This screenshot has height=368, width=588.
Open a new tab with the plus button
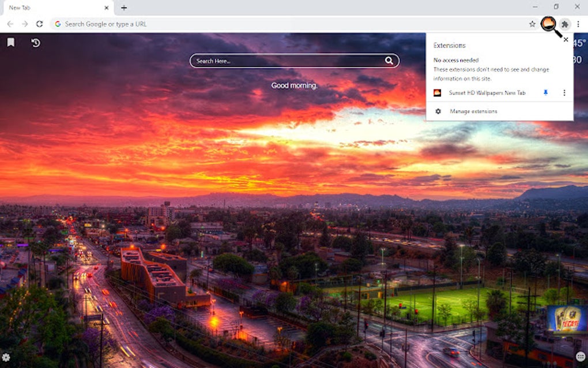[124, 7]
